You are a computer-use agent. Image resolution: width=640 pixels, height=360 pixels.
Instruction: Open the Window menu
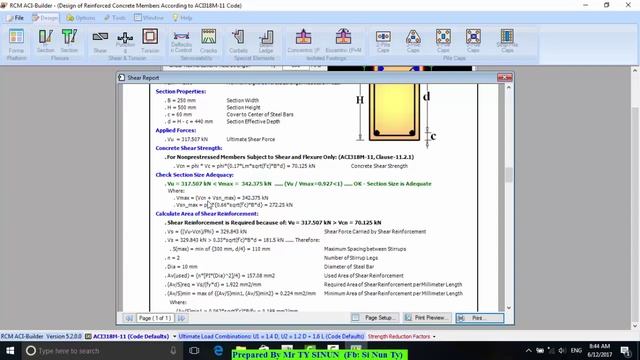[x=149, y=18]
